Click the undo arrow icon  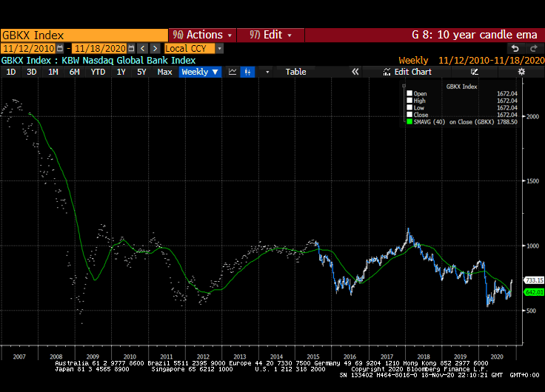[515, 48]
